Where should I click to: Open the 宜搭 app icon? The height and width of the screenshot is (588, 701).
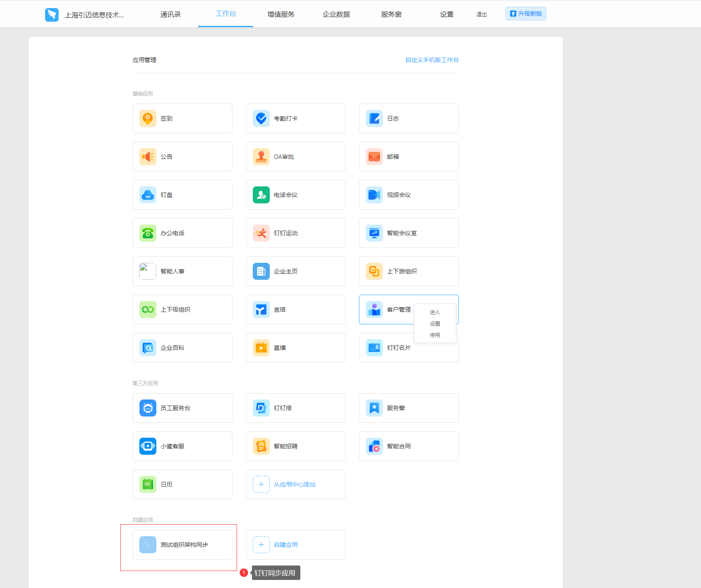pyautogui.click(x=261, y=309)
